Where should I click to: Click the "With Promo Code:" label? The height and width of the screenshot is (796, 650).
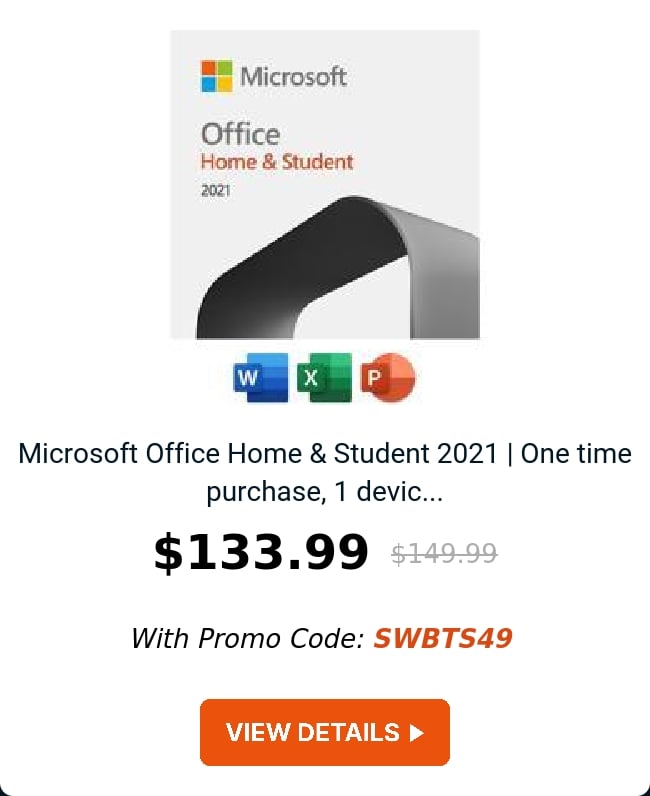[x=247, y=638]
